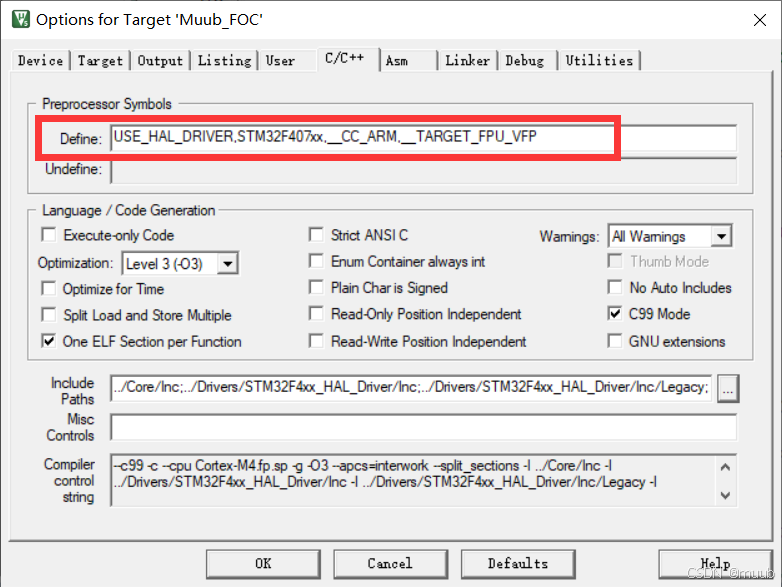
Task: Close the Options for Target dialog
Action: point(760,20)
